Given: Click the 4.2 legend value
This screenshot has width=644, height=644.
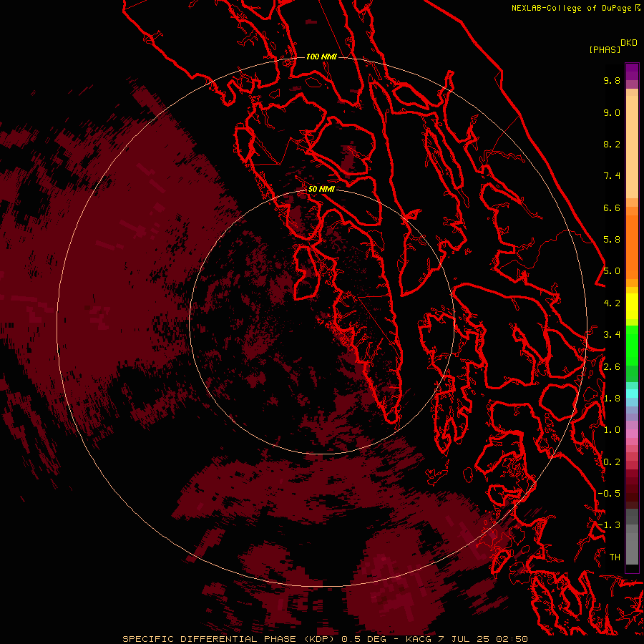Looking at the screenshot, I should pyautogui.click(x=612, y=303).
